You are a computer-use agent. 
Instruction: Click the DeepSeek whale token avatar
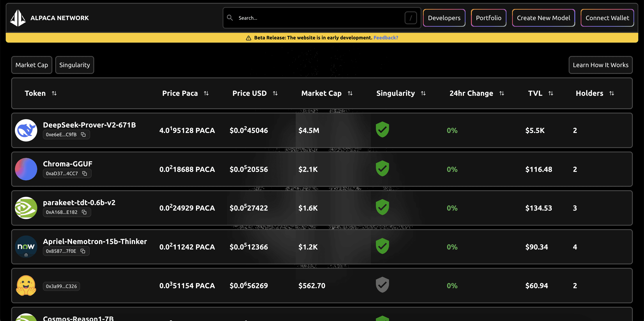26,130
